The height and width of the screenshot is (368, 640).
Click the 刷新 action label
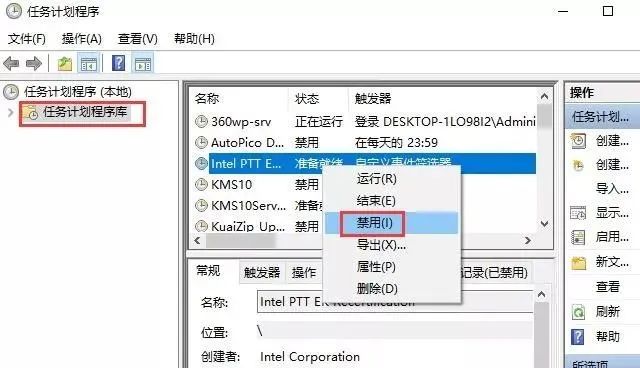(x=607, y=312)
